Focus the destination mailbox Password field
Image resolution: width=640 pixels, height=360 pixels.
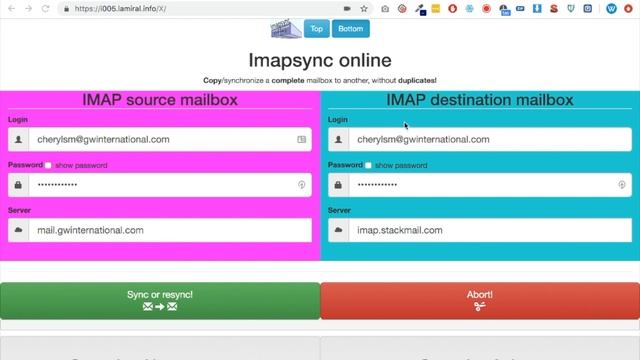[x=490, y=185]
